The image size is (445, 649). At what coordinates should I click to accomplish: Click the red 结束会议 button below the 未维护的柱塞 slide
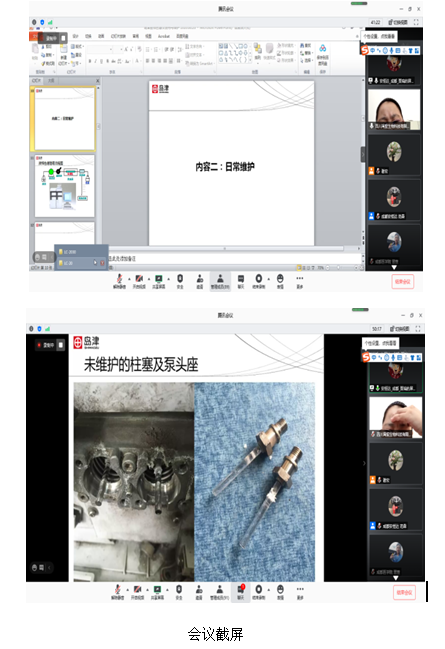[404, 592]
